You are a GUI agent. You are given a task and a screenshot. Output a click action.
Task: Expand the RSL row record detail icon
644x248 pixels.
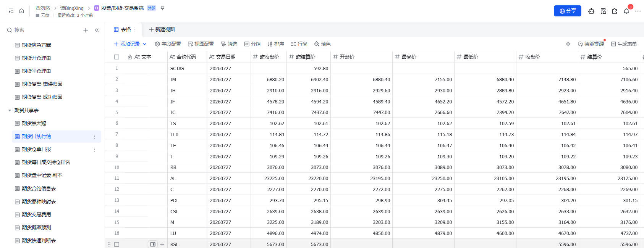[x=153, y=244]
